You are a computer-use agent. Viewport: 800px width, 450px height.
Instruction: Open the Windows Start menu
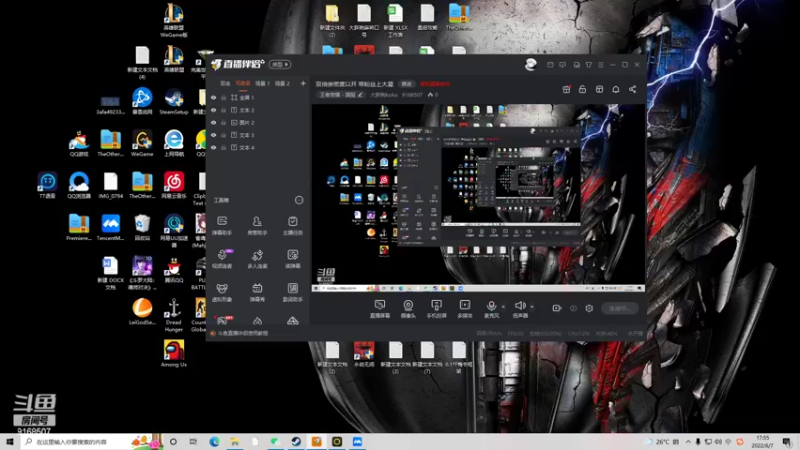9,442
